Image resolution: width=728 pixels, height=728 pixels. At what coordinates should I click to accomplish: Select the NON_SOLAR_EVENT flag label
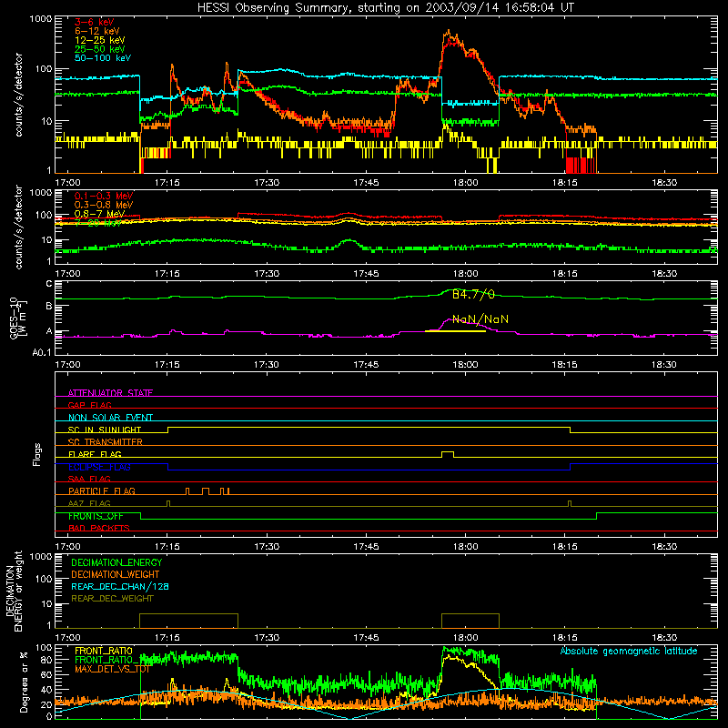pos(110,418)
